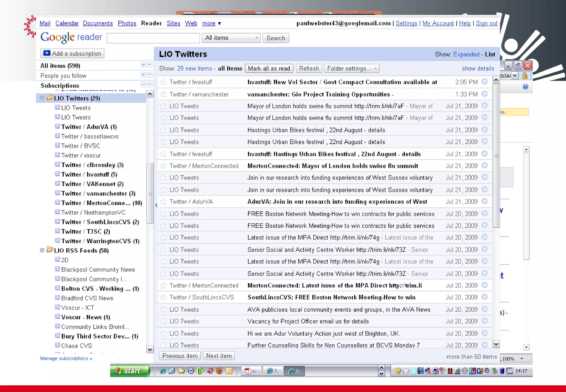Click item list vertical scrollbar thumb
This screenshot has width=566, height=392.
(496, 156)
